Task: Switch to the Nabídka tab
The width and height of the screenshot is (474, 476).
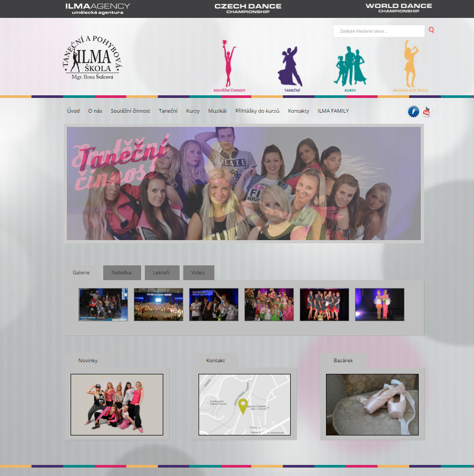Action: click(x=121, y=273)
